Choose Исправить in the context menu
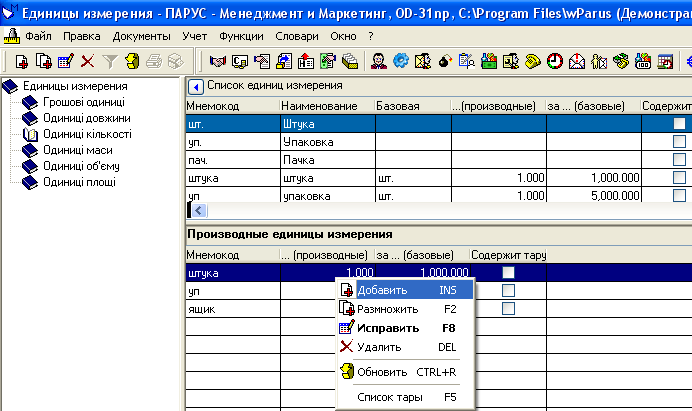Viewport: 692px width, 411px height. (406, 328)
